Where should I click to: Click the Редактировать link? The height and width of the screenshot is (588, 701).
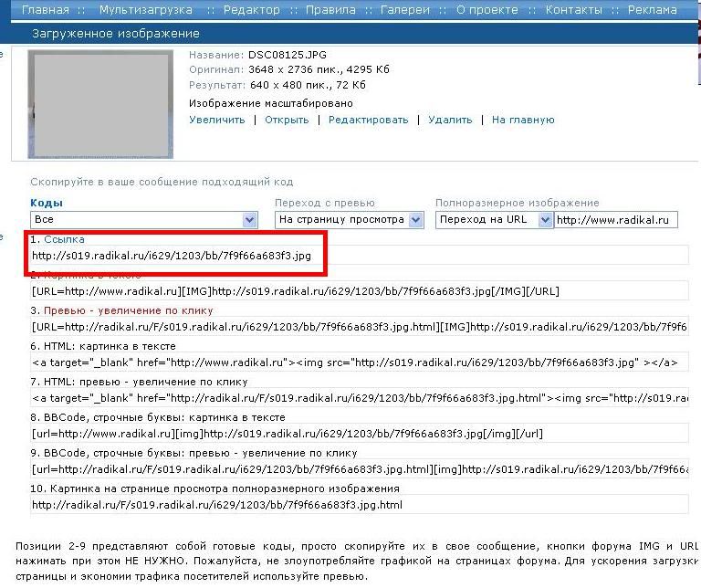pyautogui.click(x=368, y=120)
